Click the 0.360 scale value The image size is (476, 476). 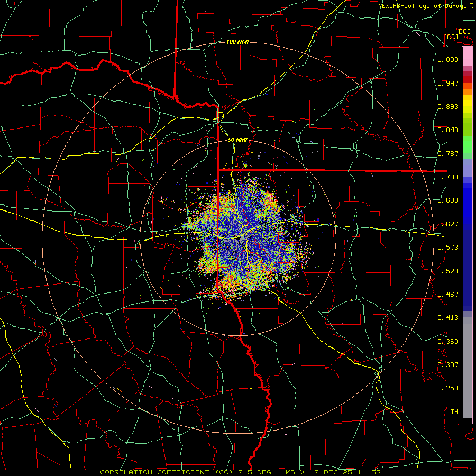(448, 341)
